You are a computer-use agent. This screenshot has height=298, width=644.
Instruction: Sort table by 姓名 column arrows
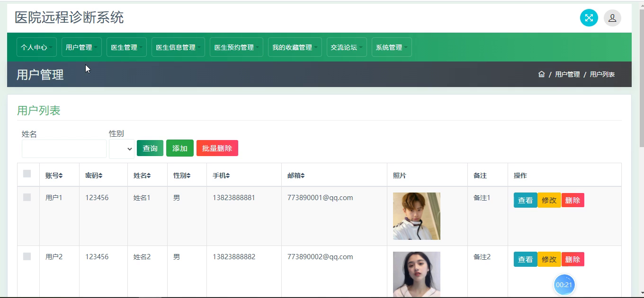point(149,175)
